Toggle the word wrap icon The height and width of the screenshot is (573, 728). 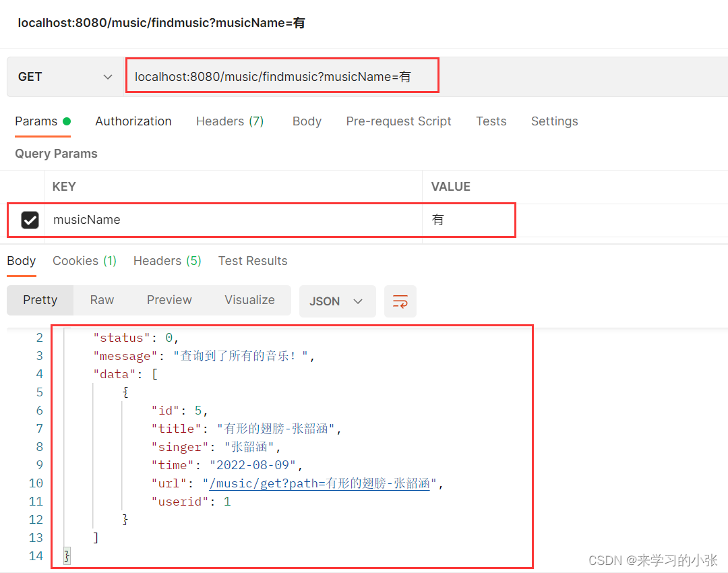click(x=400, y=301)
